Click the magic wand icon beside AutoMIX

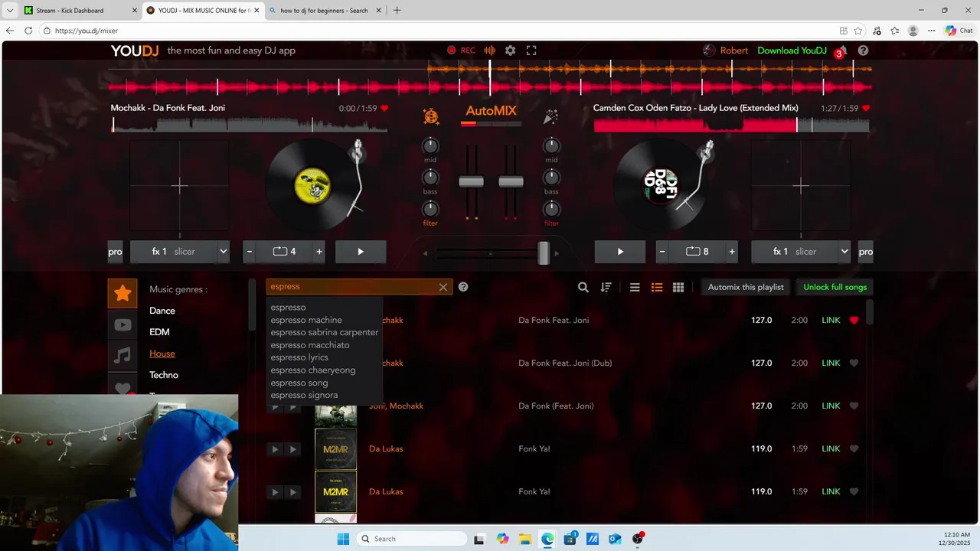(x=550, y=116)
